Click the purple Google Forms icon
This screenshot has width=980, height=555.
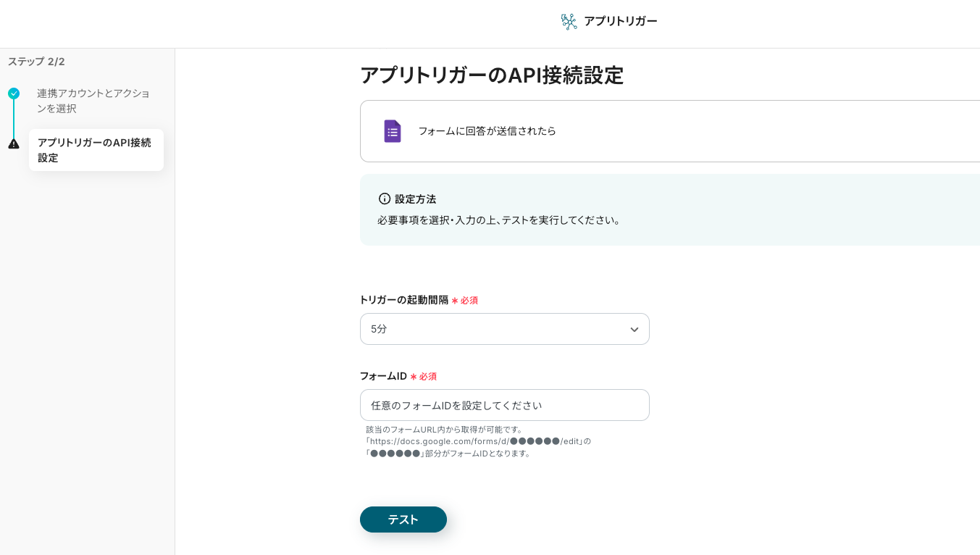[392, 131]
